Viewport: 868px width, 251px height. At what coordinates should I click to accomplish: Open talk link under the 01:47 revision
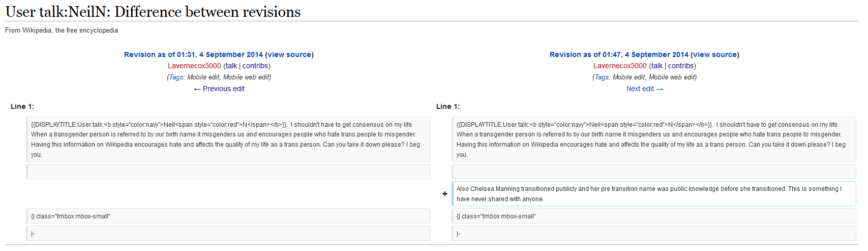click(x=657, y=66)
